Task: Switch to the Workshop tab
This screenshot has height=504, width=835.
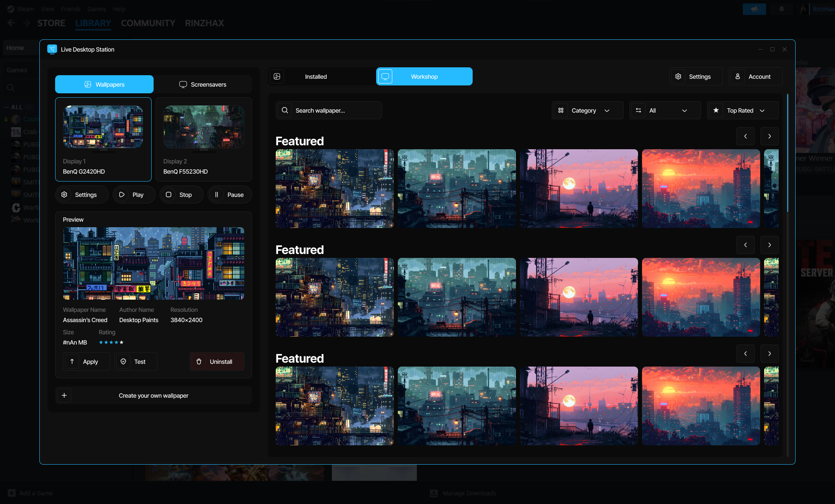Action: [x=424, y=76]
